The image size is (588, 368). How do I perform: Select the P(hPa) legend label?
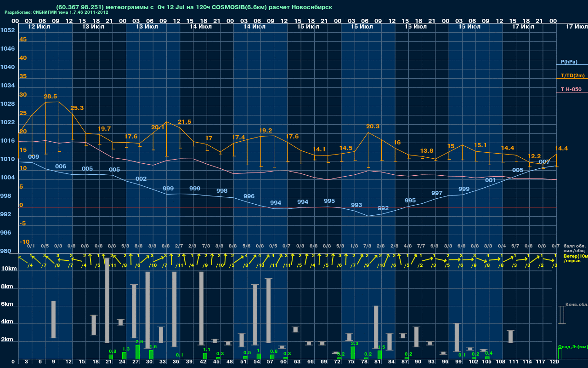[x=569, y=62]
